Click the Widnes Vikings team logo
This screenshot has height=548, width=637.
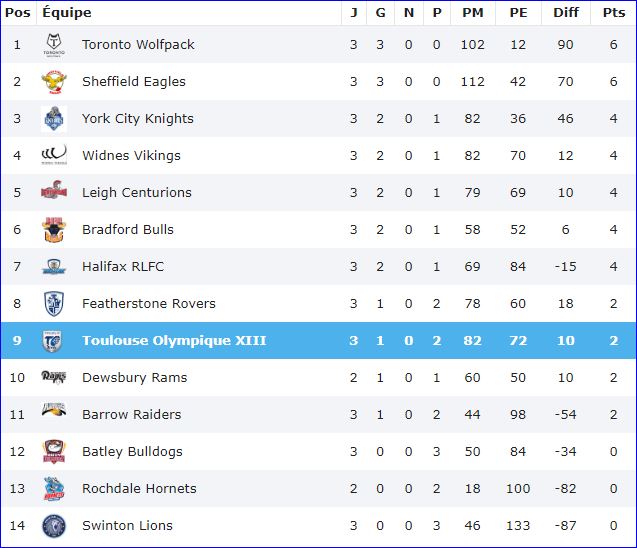tap(54, 156)
